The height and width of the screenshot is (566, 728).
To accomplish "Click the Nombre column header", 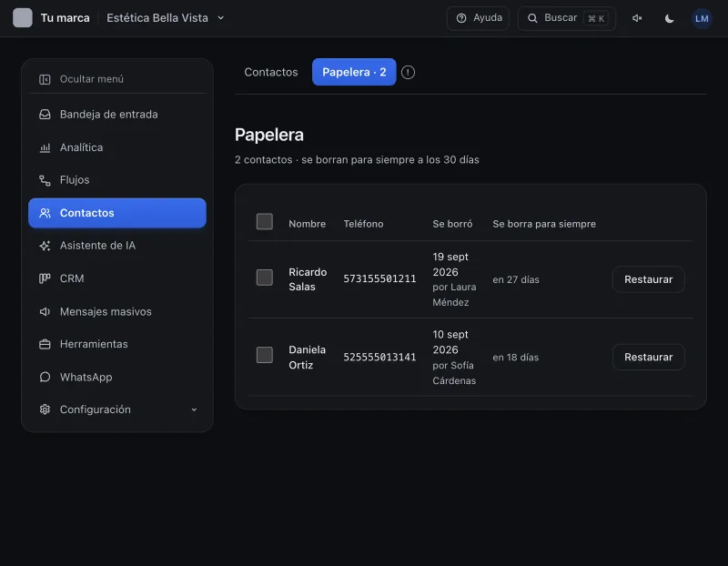I will tap(308, 224).
